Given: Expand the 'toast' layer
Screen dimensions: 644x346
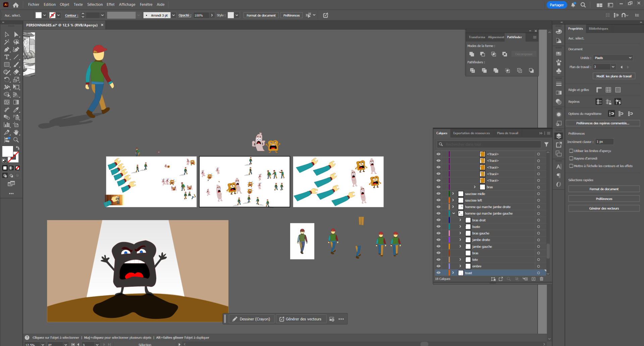Looking at the screenshot, I should tap(453, 273).
